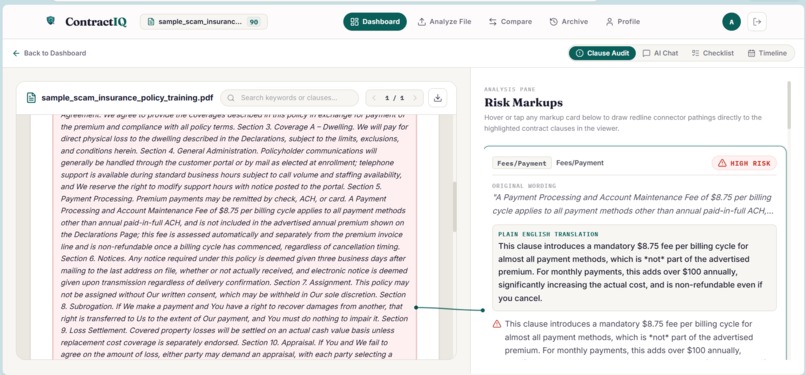Click the highlighted contract clause in viewer
Image resolution: width=806 pixels, height=375 pixels.
[234, 236]
